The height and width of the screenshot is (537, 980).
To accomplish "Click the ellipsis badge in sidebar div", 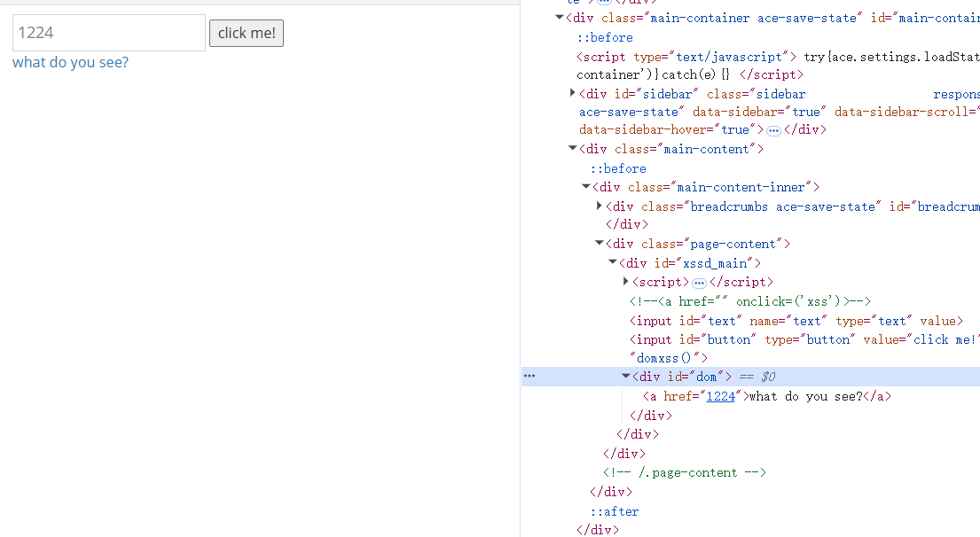I will coord(773,130).
